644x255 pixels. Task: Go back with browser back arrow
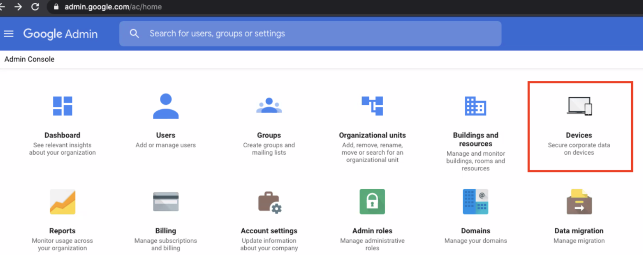tap(2, 7)
